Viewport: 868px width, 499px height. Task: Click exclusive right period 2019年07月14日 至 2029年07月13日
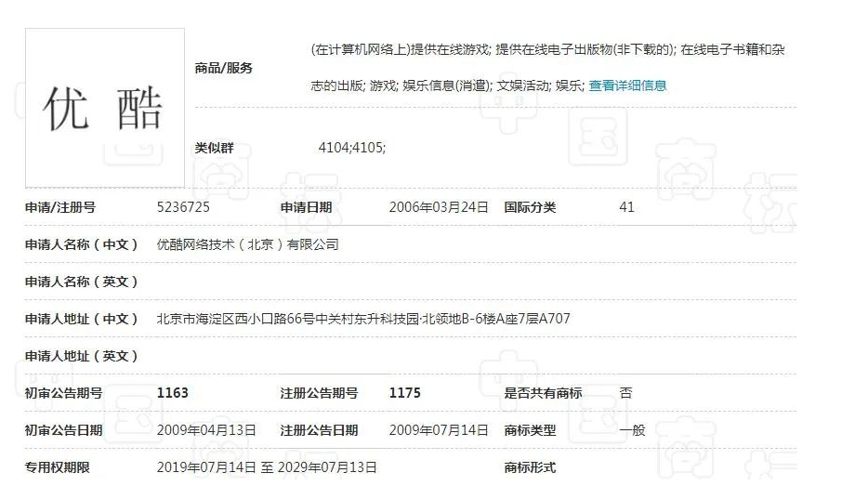tap(267, 467)
